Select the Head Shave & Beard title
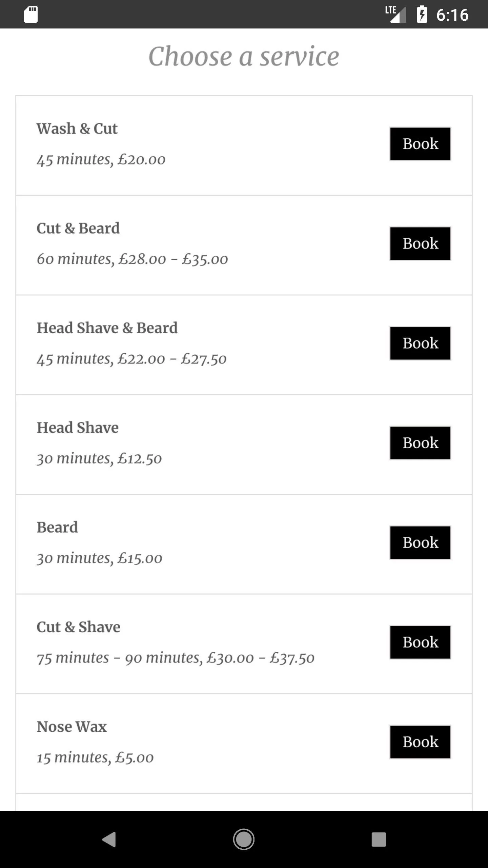Image resolution: width=488 pixels, height=868 pixels. (x=107, y=328)
